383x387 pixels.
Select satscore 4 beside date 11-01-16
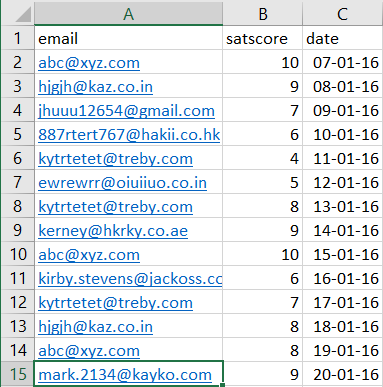263,158
